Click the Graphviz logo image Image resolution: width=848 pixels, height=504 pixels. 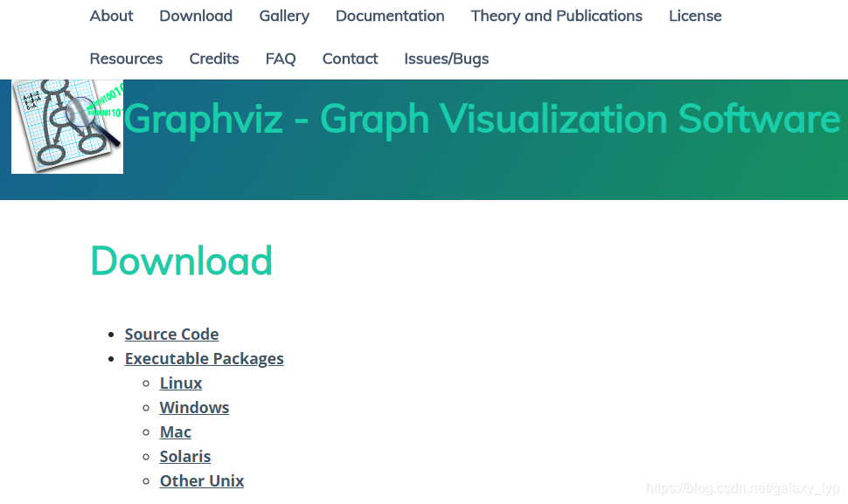66,126
